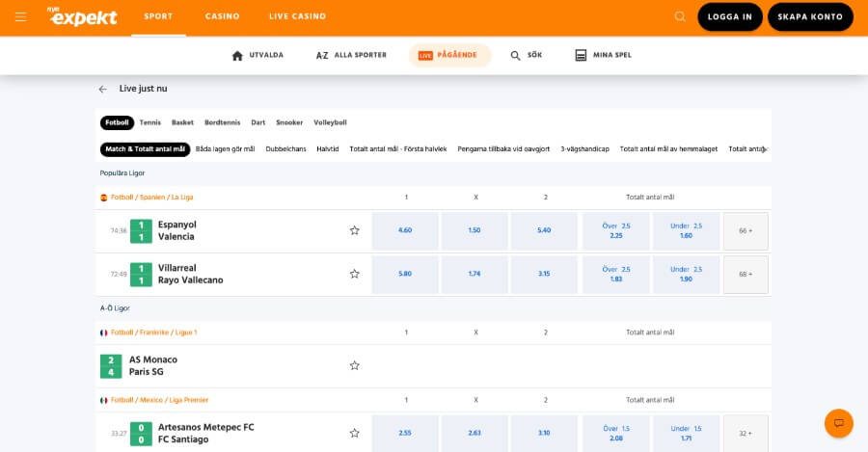The image size is (868, 452).
Task: Select the Tennis sport filter
Action: tap(150, 122)
